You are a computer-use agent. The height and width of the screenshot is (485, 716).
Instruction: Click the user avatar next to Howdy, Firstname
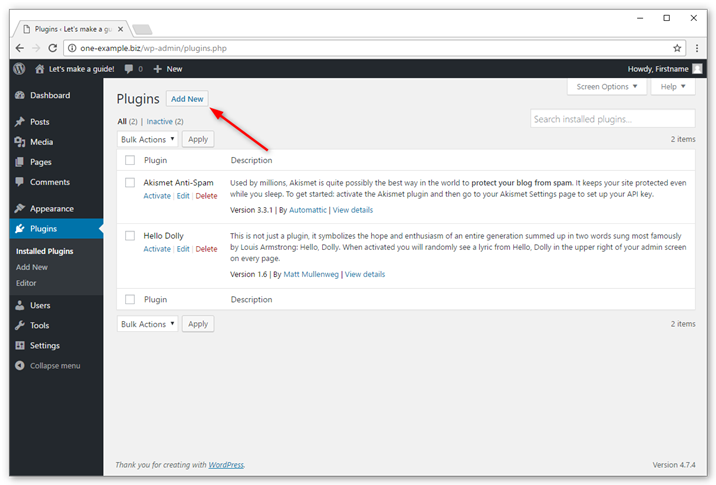[x=697, y=69]
